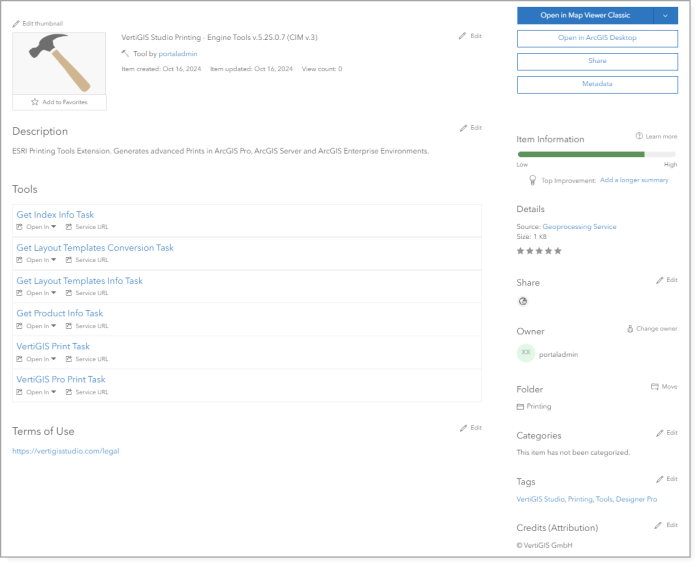The width and height of the screenshot is (700, 567).
Task: Click Service URL for VertiGIS Print Task
Action: pyautogui.click(x=87, y=359)
